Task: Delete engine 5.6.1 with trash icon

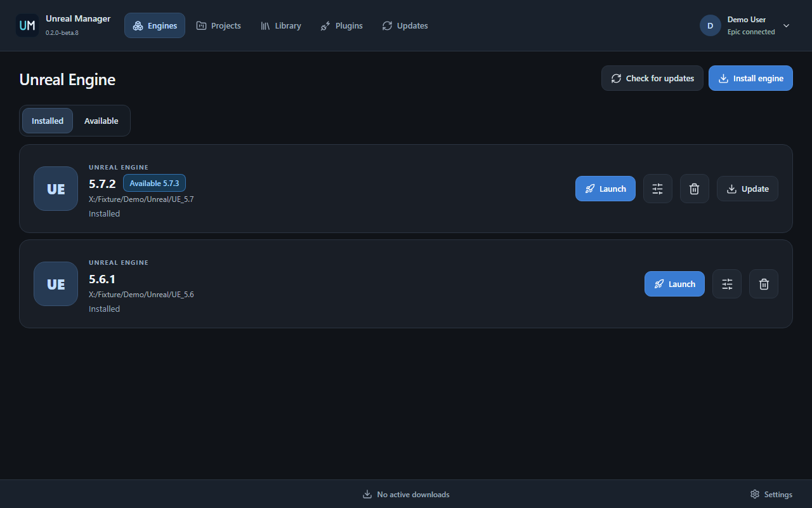Action: (764, 284)
